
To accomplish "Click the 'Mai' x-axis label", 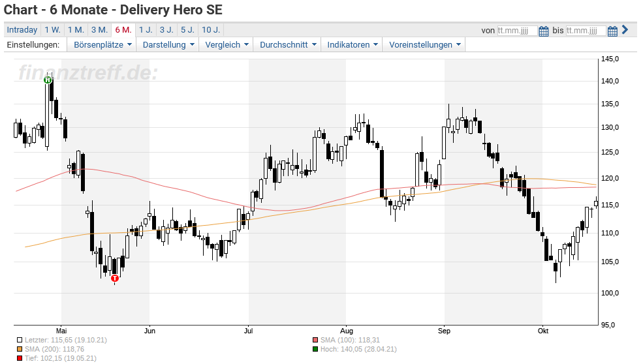I will tap(61, 331).
